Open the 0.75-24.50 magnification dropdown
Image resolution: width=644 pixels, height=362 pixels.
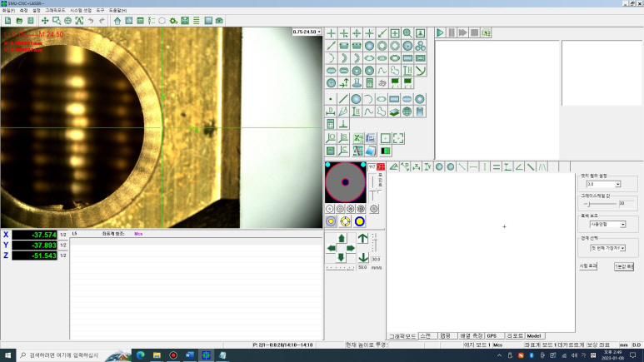click(x=307, y=32)
